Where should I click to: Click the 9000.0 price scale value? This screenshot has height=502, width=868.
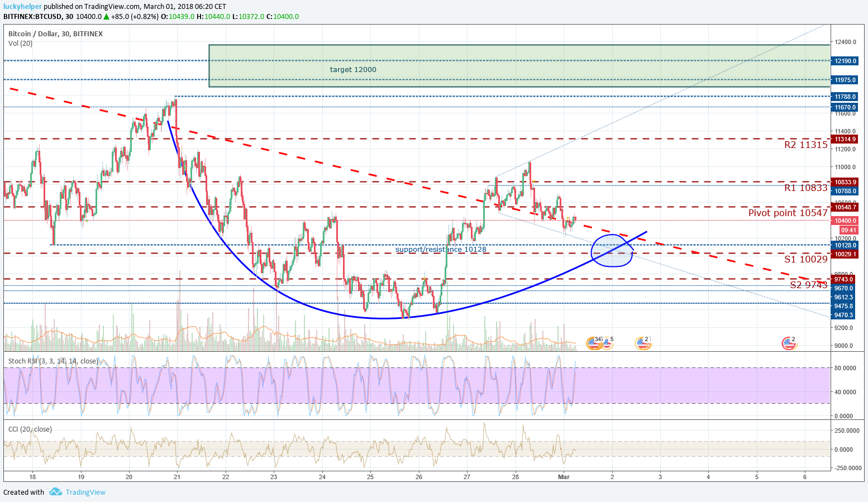[x=844, y=346]
